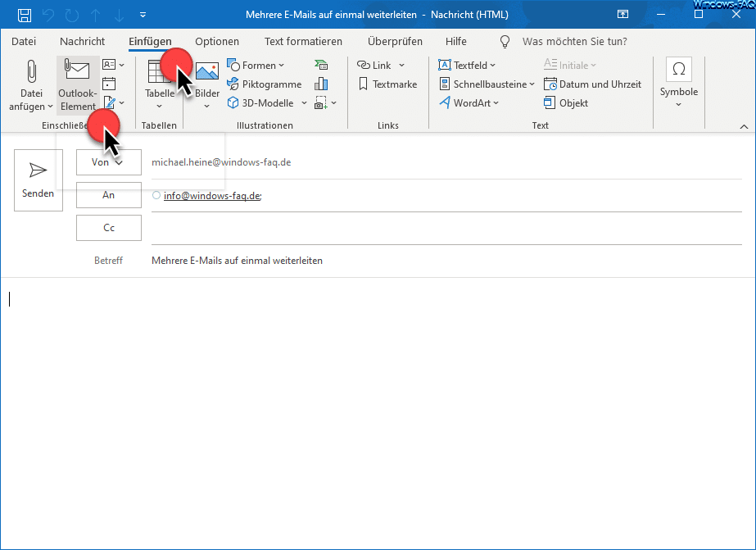Screen dimensions: 756x550
Task: Click the Redo arrow in the title bar
Action: 72,15
